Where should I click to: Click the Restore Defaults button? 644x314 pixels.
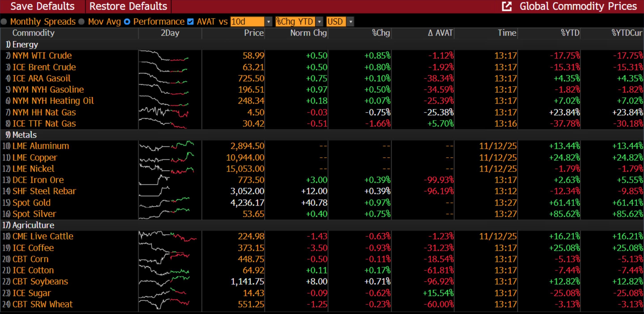[x=128, y=6]
